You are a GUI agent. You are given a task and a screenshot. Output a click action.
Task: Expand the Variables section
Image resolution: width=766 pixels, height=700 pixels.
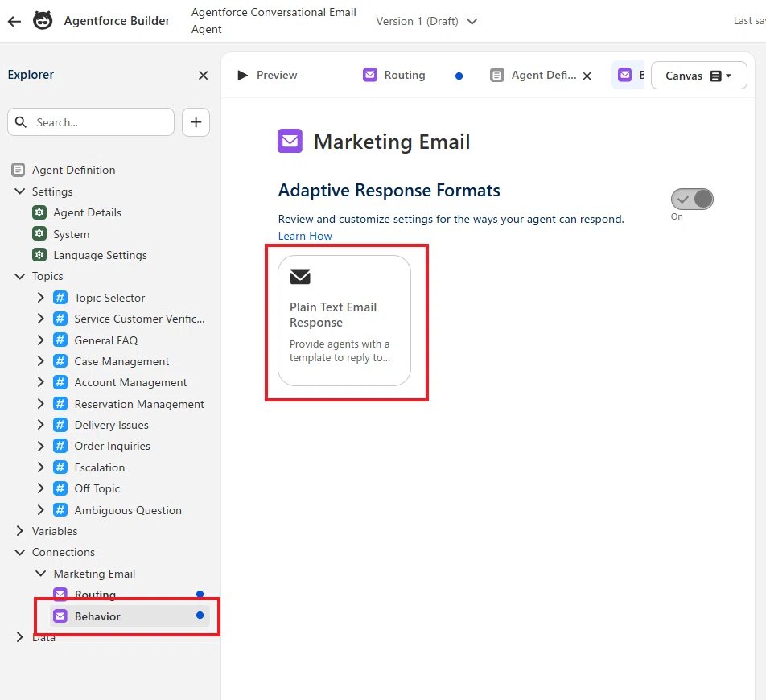[19, 531]
